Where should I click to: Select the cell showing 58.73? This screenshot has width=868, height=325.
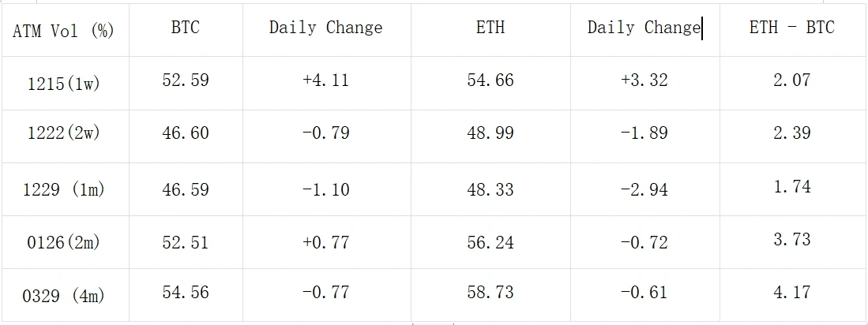[490, 293]
